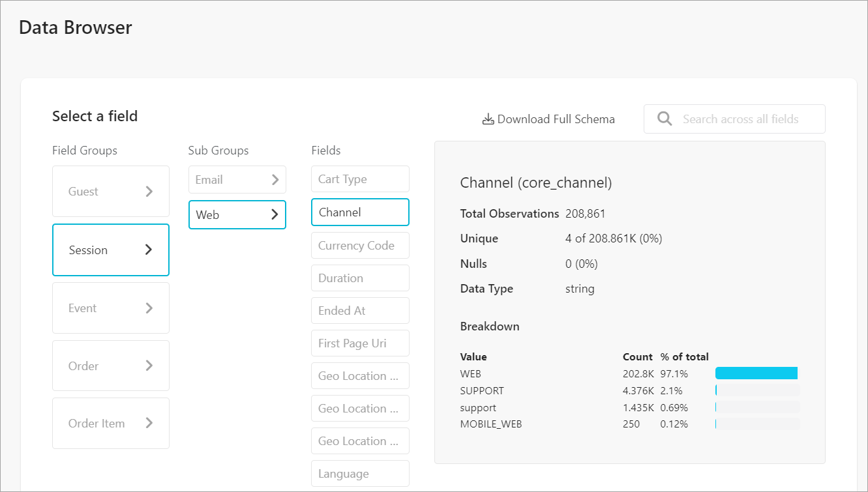868x492 pixels.
Task: Select the Language field
Action: coord(360,474)
